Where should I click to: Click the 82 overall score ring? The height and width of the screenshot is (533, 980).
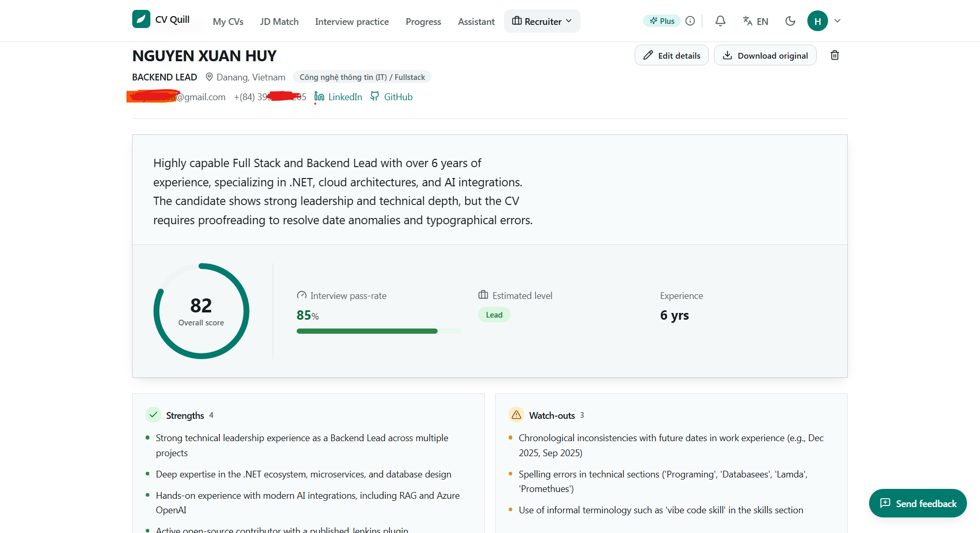click(201, 311)
